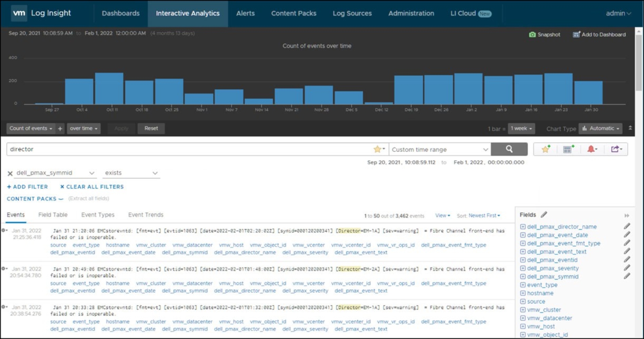Open Log Sources

point(352,13)
